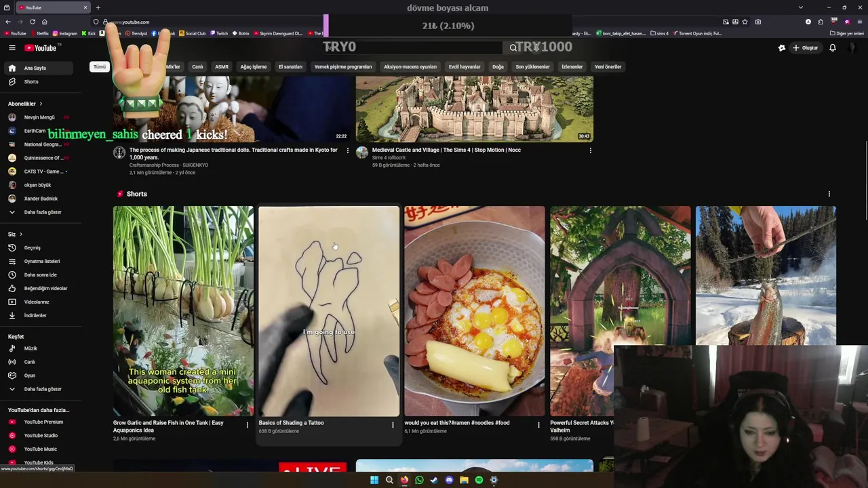
Task: Click the search magnifier button
Action: [x=513, y=47]
